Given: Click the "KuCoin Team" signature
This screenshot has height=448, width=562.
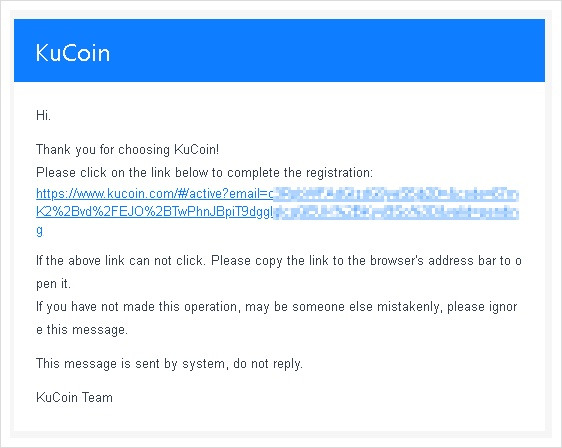Looking at the screenshot, I should (x=74, y=397).
